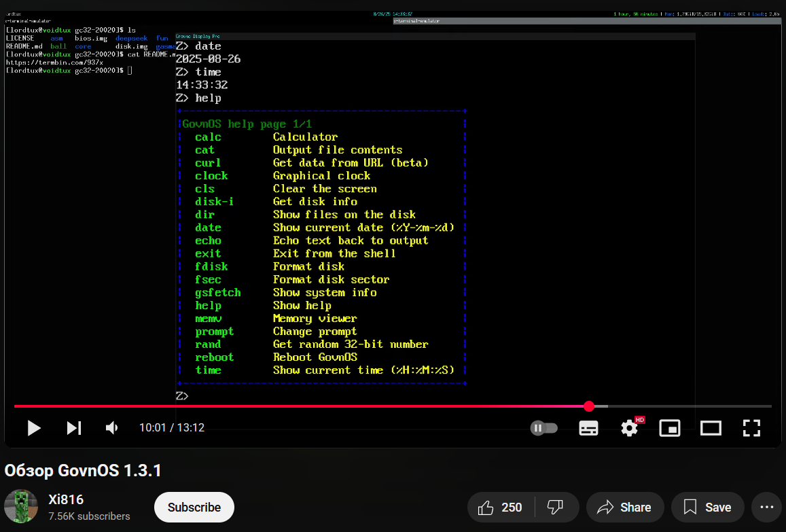786x532 pixels.
Task: Click 'Echo text back to output' description
Action: (351, 241)
